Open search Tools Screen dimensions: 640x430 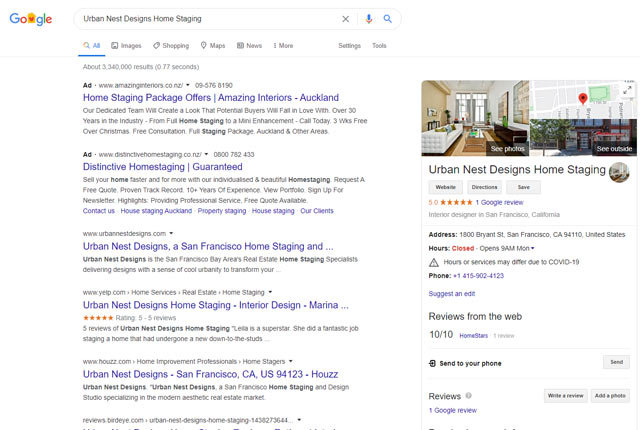[379, 46]
